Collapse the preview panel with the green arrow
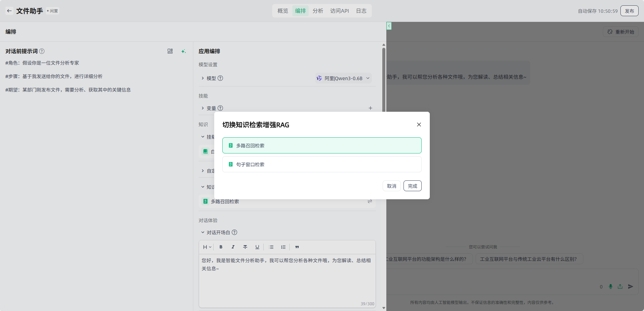Viewport: 644px width, 311px height. [x=389, y=26]
